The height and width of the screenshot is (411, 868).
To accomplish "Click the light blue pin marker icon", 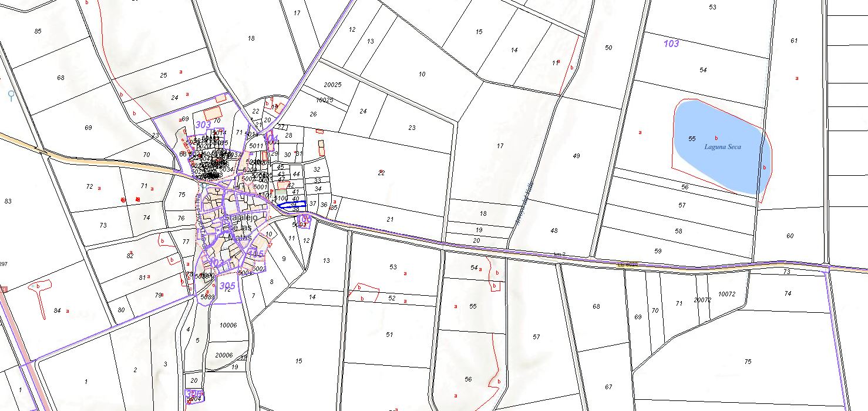I will point(11,95).
